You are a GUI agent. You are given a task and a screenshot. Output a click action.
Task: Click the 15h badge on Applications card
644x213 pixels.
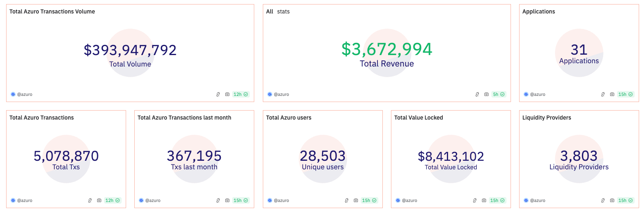click(626, 94)
